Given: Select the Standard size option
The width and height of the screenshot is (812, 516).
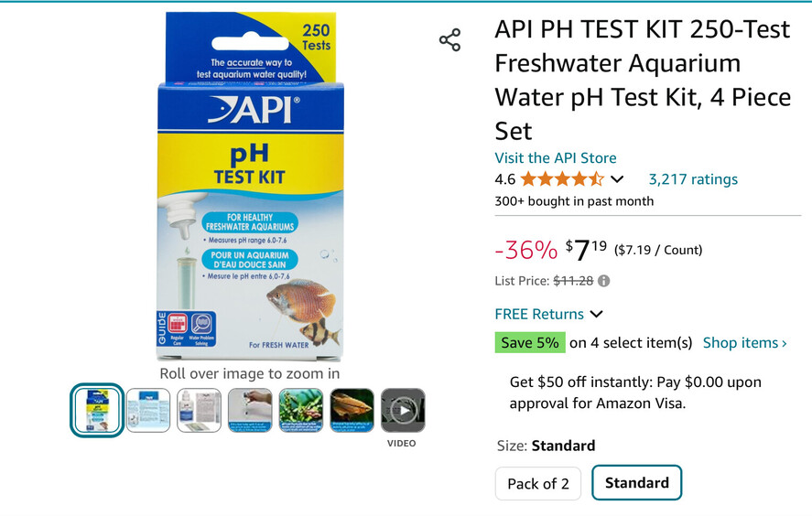Looking at the screenshot, I should point(636,482).
